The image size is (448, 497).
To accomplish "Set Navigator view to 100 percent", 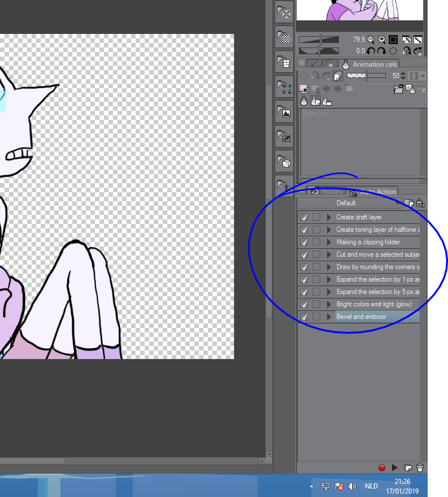I will (x=393, y=40).
